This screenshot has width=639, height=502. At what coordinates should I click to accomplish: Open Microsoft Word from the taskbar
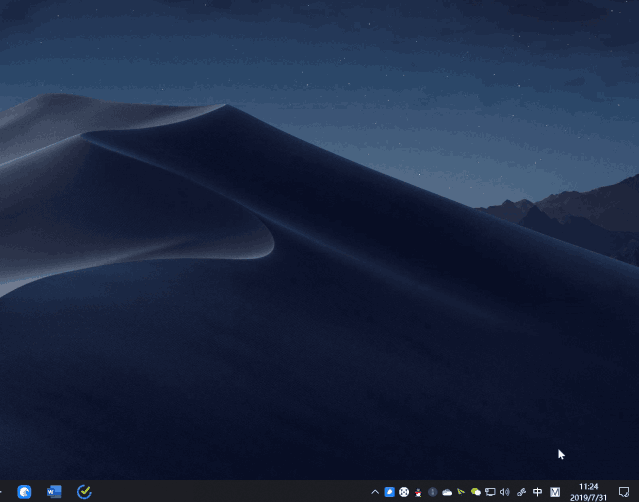[x=54, y=492]
